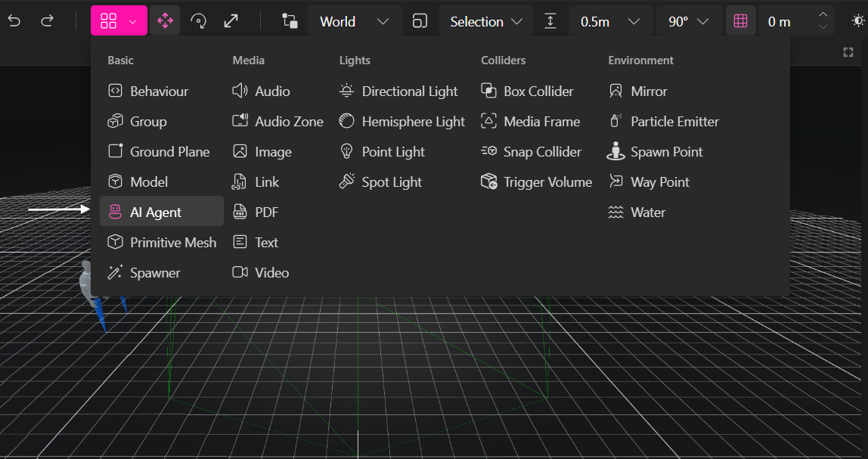Choose AI Agent from Basic list

click(x=162, y=212)
